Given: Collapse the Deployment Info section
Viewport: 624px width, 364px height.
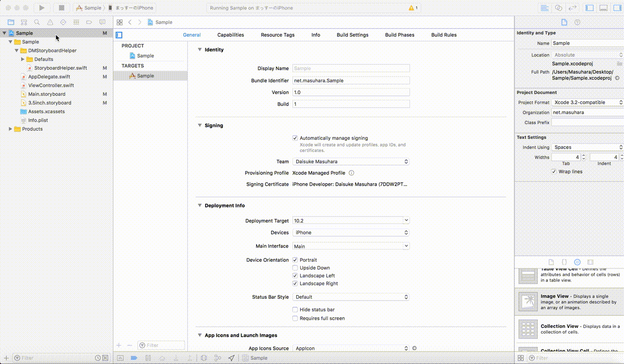Looking at the screenshot, I should click(199, 206).
